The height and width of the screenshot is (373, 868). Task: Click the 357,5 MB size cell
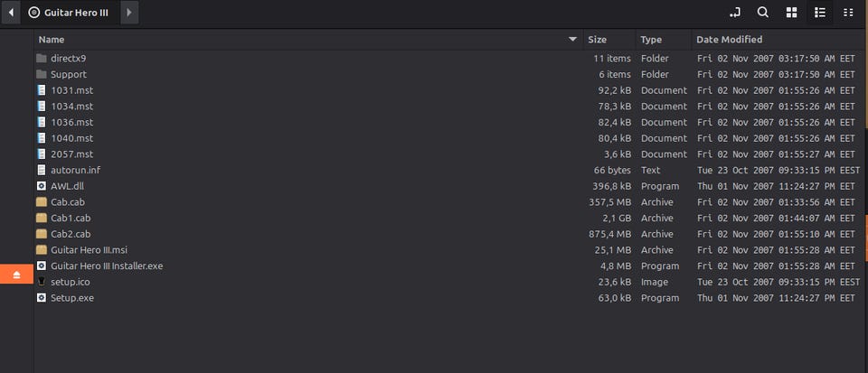point(610,202)
